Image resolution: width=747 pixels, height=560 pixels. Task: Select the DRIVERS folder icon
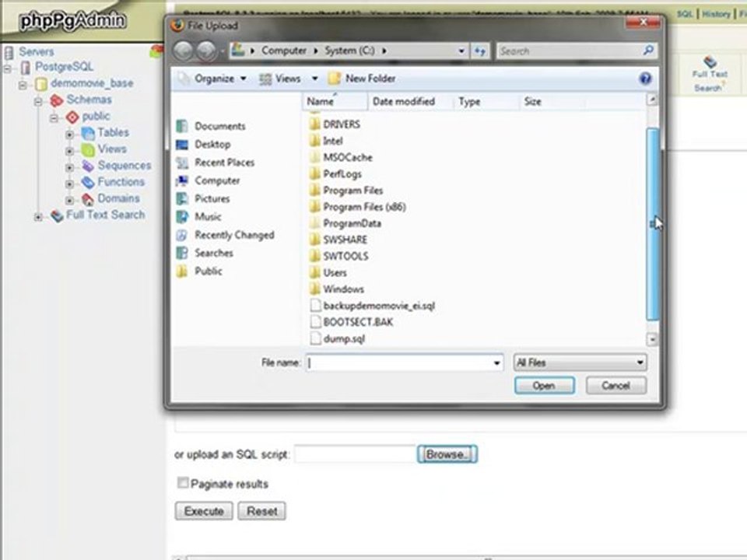pos(314,124)
